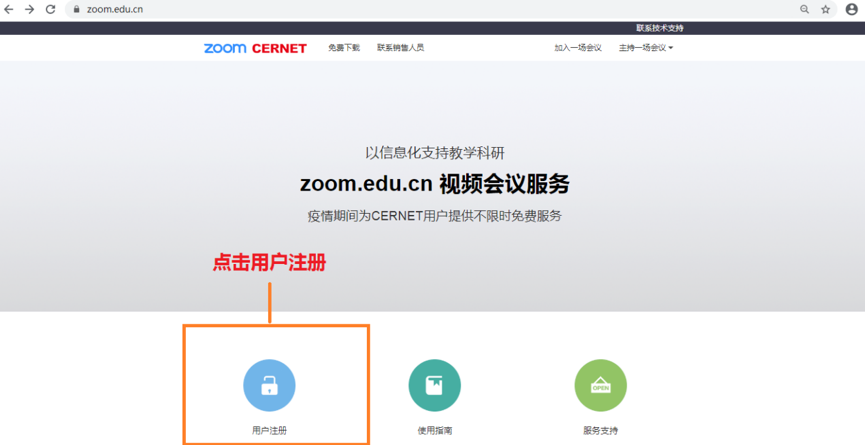Bookmark this page with star icon

826,9
